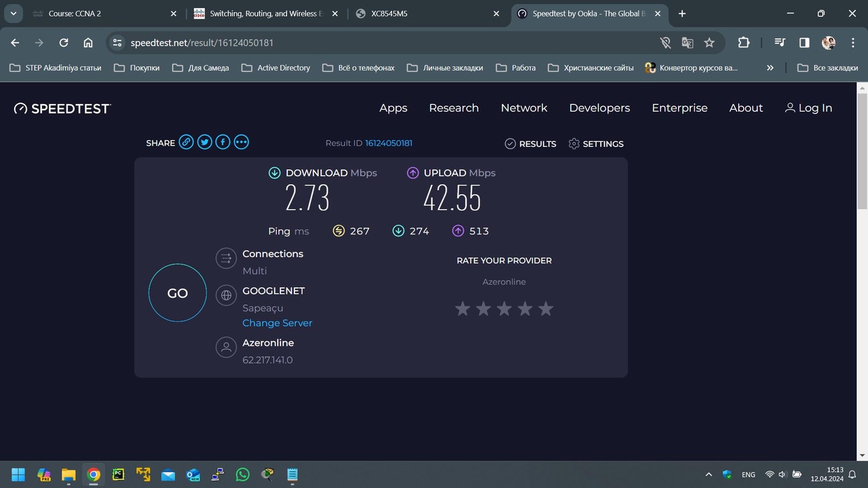Open the Конвертор курсов bookmark
The image size is (868, 488).
691,67
